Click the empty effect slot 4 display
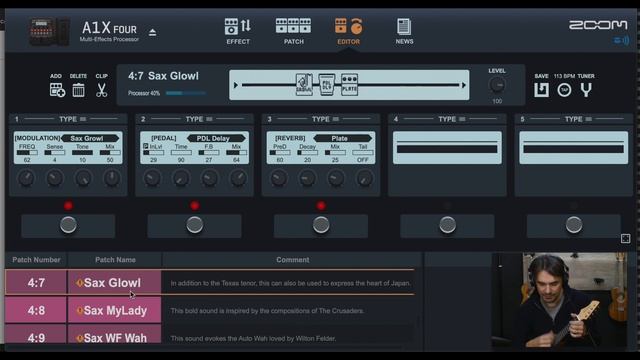 pos(447,148)
